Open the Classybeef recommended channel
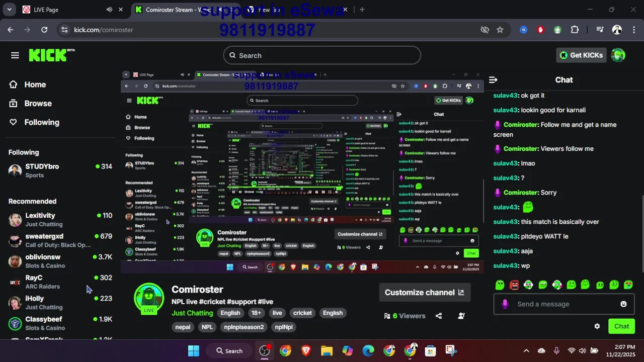 (x=60, y=323)
